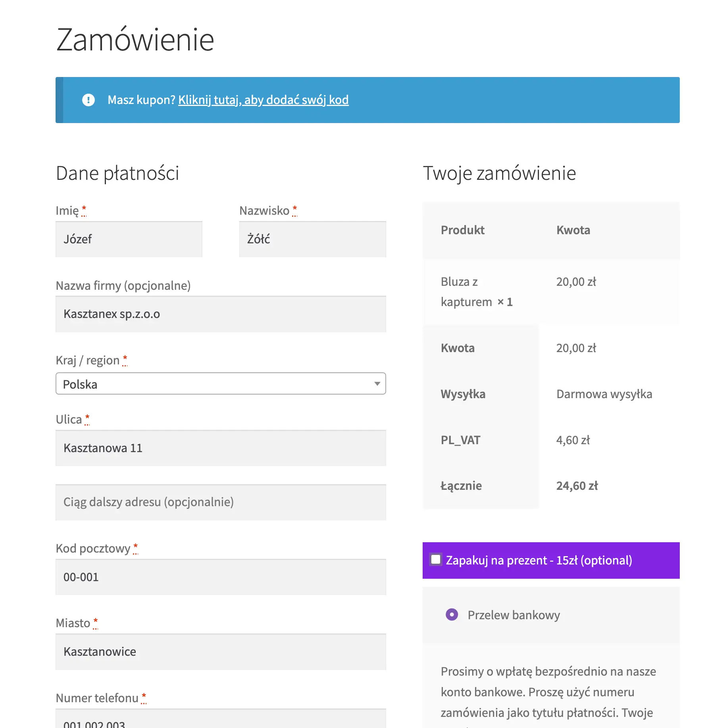The image size is (704, 728).
Task: Click the Imię first name field
Action: pos(129,239)
